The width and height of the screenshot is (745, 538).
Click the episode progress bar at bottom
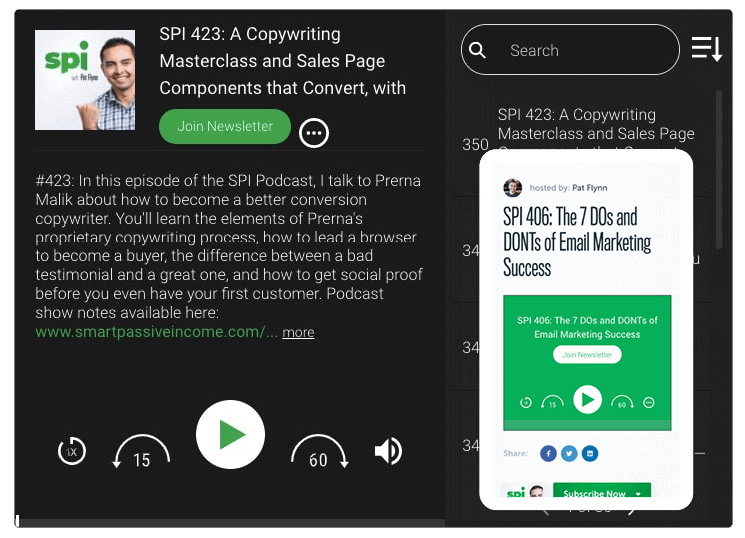tap(230, 522)
